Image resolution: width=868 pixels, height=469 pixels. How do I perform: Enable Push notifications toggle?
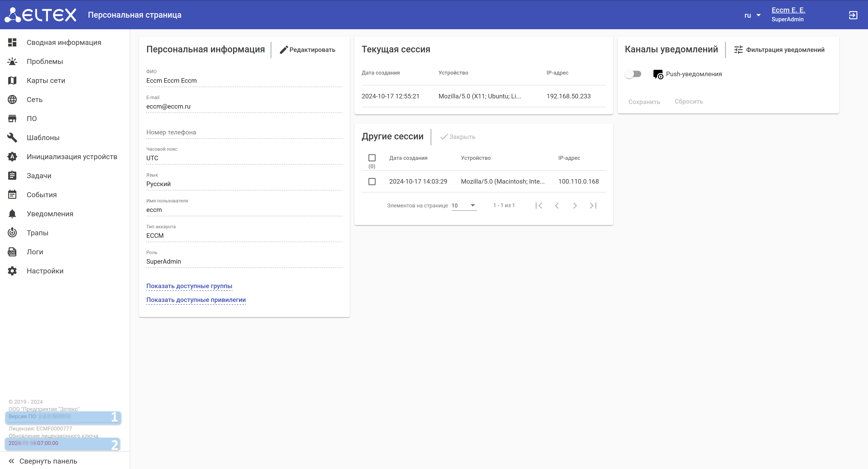tap(633, 74)
